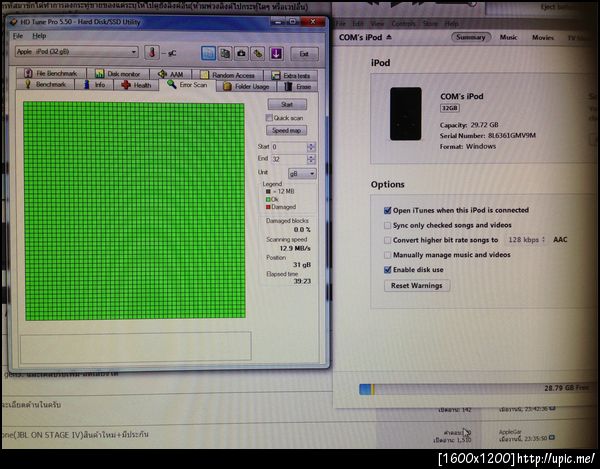Open the HD Tune File menu
Viewport: 600px width, 469px height.
pyautogui.click(x=18, y=36)
